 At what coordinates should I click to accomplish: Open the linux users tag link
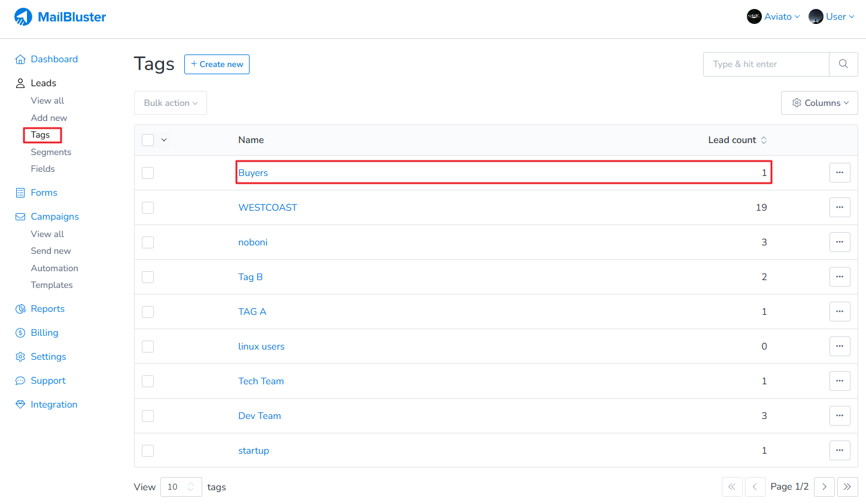(x=262, y=347)
